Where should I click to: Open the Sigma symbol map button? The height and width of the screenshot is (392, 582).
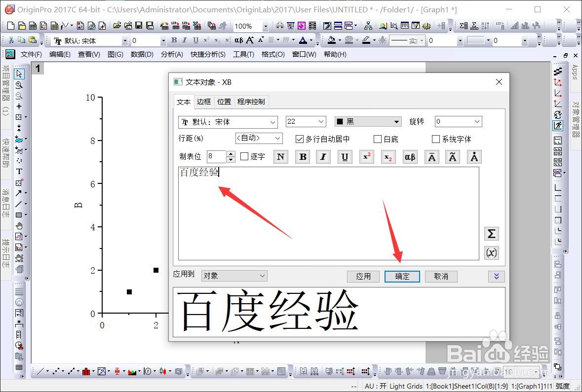(x=492, y=234)
